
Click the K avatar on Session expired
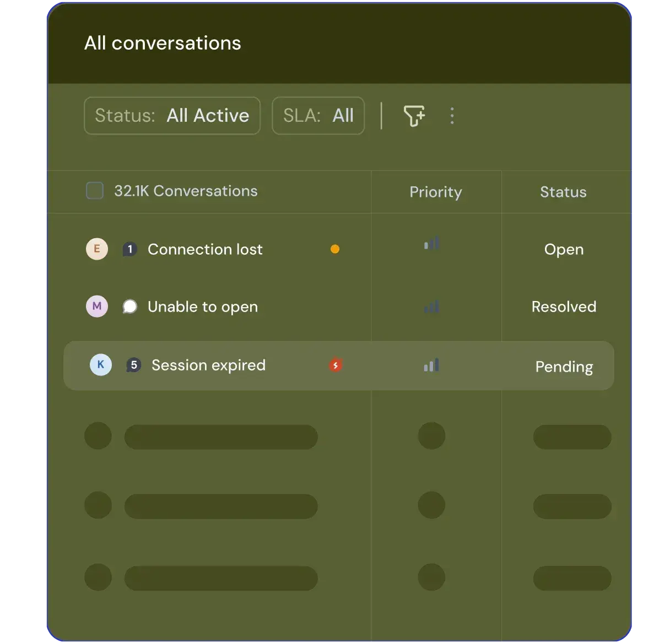(x=101, y=365)
